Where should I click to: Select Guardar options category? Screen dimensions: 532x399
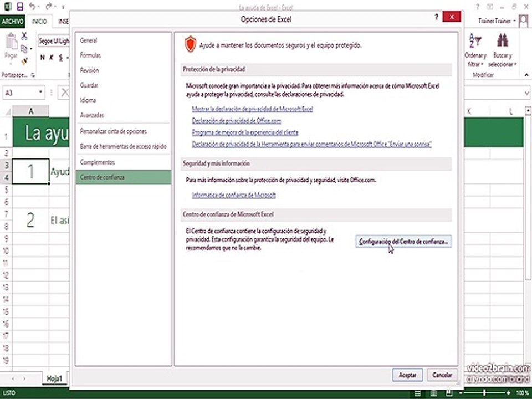click(123, 85)
